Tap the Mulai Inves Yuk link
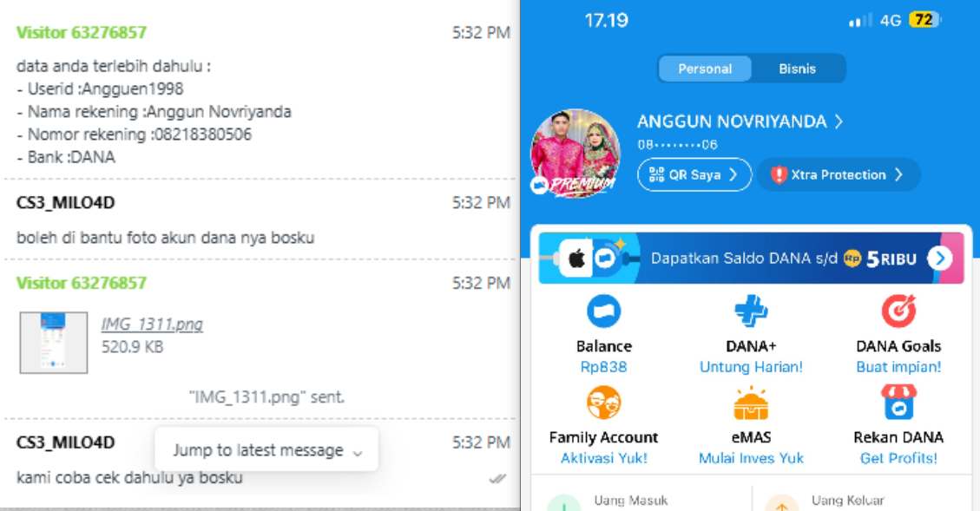The image size is (980, 511). point(751,458)
